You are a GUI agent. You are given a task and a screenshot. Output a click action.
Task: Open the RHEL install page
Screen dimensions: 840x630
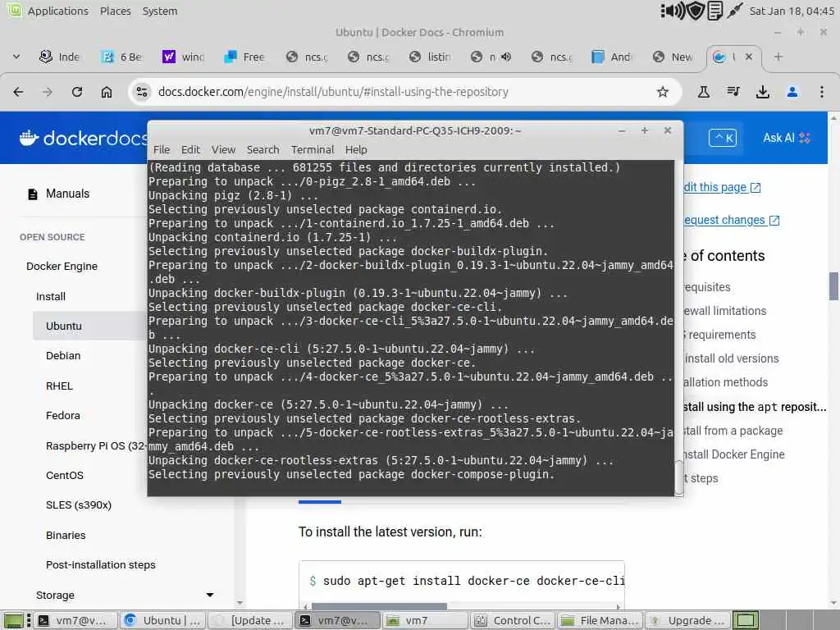click(x=59, y=386)
